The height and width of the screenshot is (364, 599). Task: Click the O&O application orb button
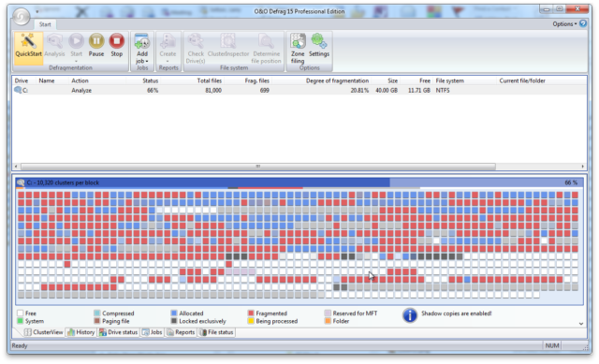(21, 17)
